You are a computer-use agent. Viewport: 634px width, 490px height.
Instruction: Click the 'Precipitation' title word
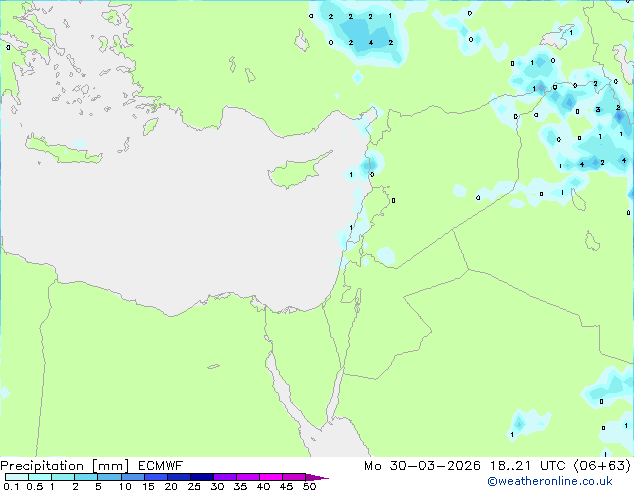pos(42,466)
